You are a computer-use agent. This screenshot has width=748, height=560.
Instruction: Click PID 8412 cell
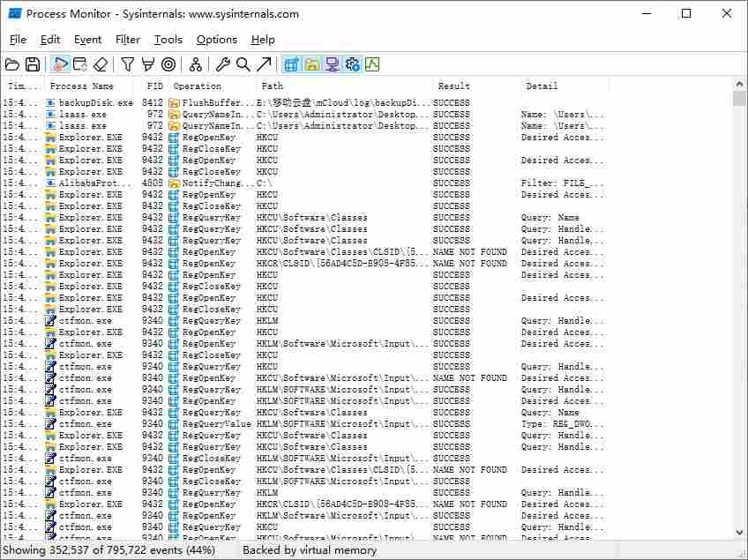(153, 102)
